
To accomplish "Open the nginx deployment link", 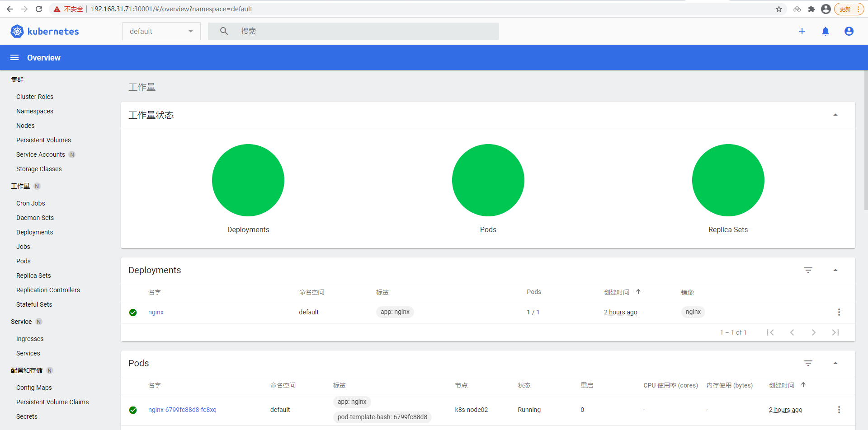I will 156,312.
